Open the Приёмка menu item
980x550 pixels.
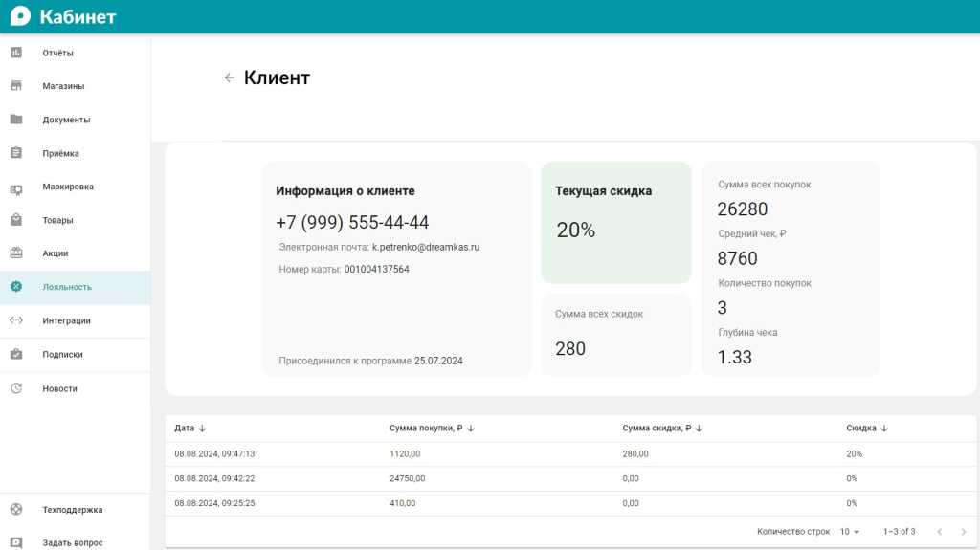pos(75,153)
